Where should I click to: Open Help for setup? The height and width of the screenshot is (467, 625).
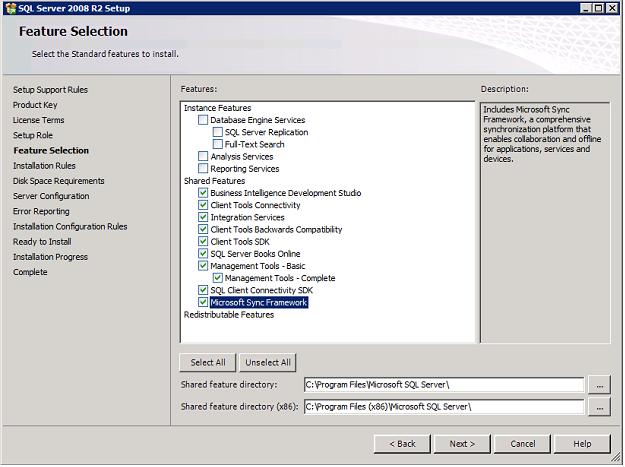click(582, 444)
